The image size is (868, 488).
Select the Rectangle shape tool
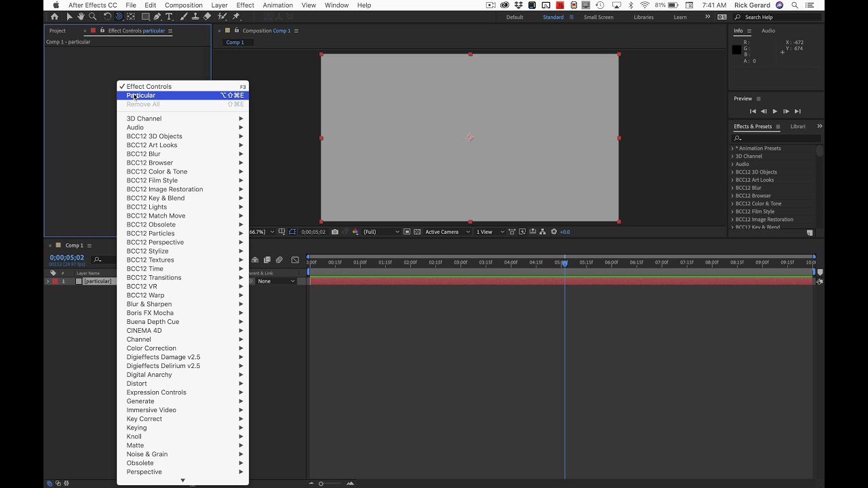click(x=145, y=17)
